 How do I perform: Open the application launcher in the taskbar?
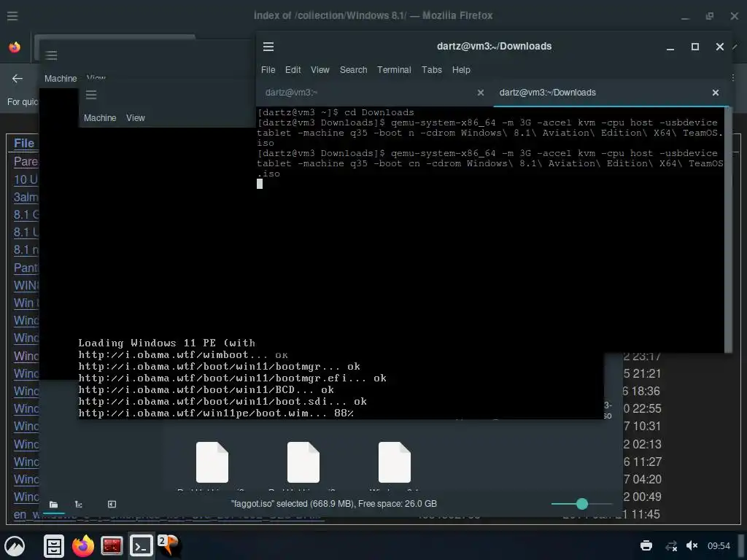(x=15, y=545)
